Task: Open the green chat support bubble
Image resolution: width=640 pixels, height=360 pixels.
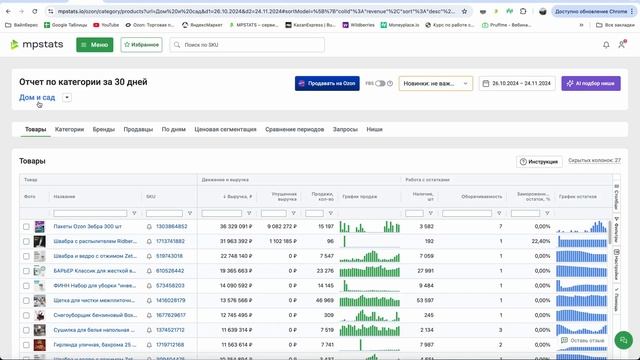Action: [x=624, y=340]
